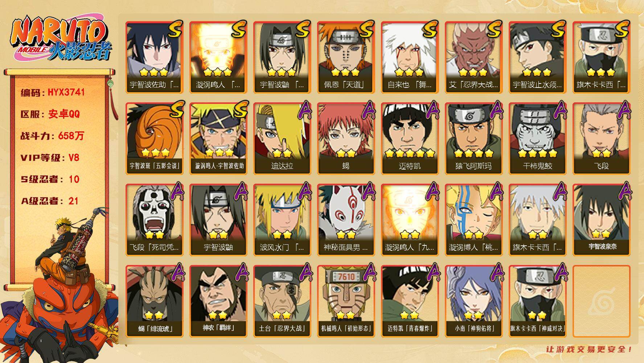Screen dimensions: 644x363
Task: Select the 神农「羁绊」ninja card
Action: pos(218,301)
